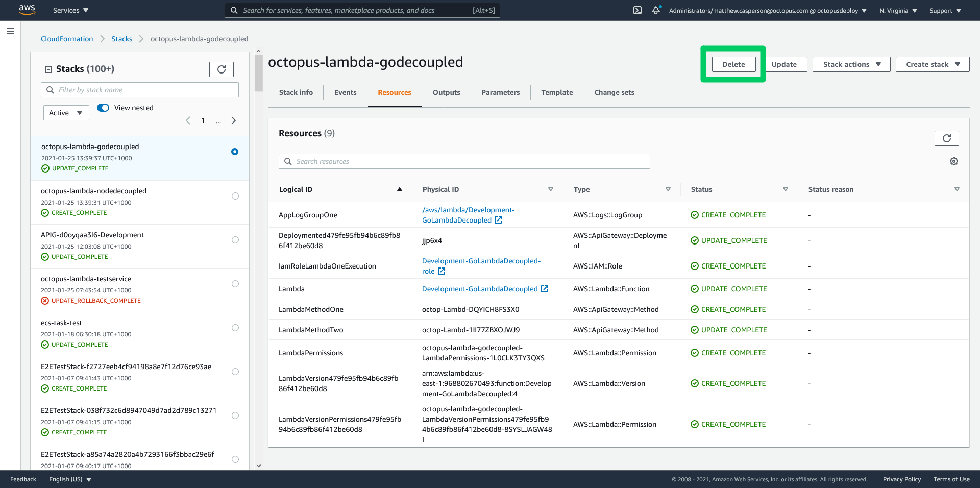Open the notifications bell
This screenshot has height=488, width=980.
click(x=656, y=10)
